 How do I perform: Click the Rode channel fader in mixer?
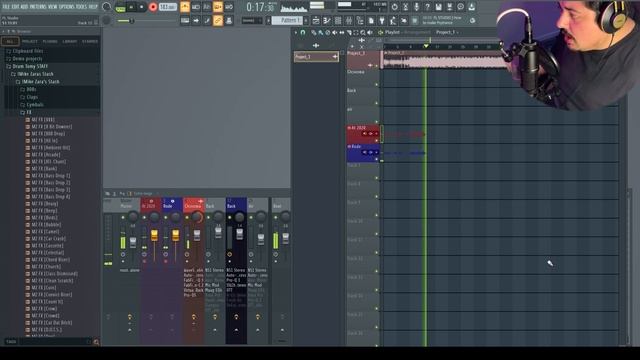176,235
